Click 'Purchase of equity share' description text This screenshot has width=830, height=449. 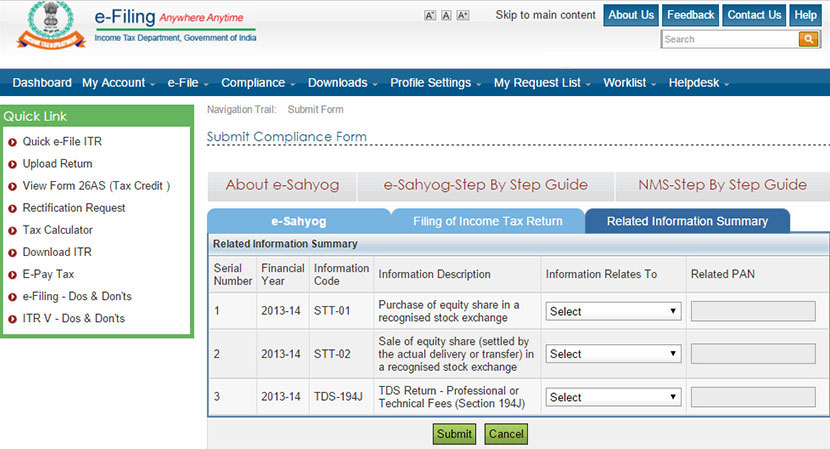[x=448, y=311]
